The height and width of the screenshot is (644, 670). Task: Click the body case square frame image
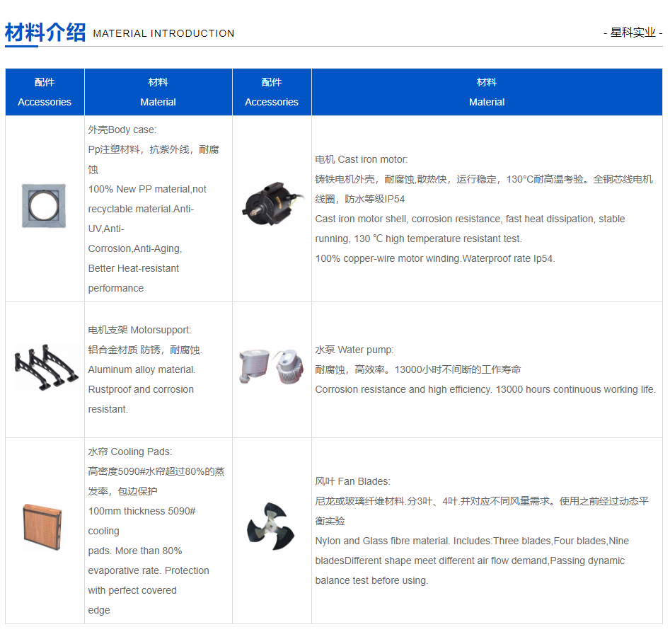44,205
